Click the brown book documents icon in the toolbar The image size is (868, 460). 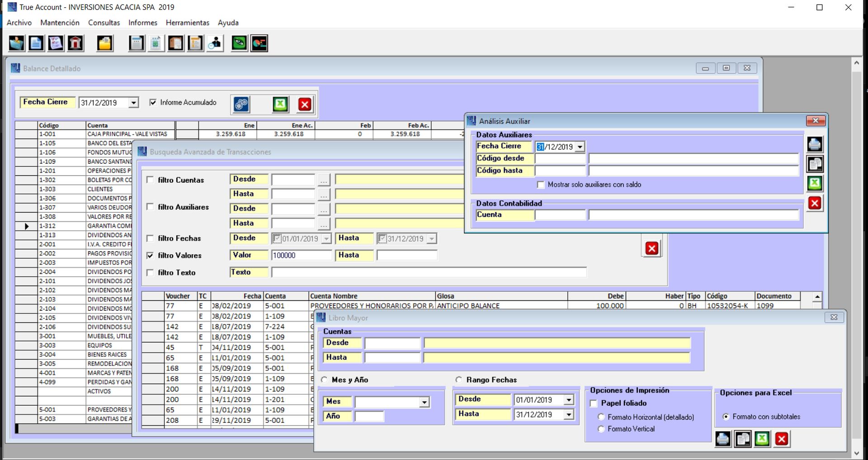coord(175,43)
